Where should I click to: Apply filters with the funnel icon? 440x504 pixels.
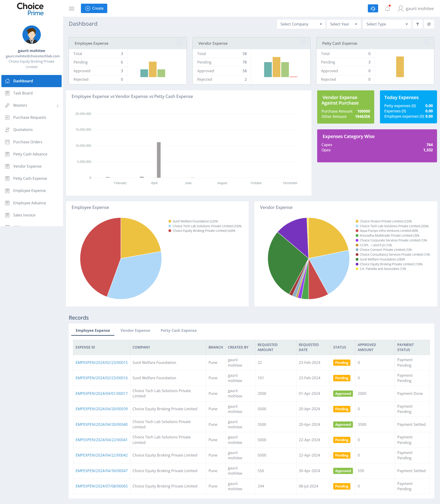[417, 24]
